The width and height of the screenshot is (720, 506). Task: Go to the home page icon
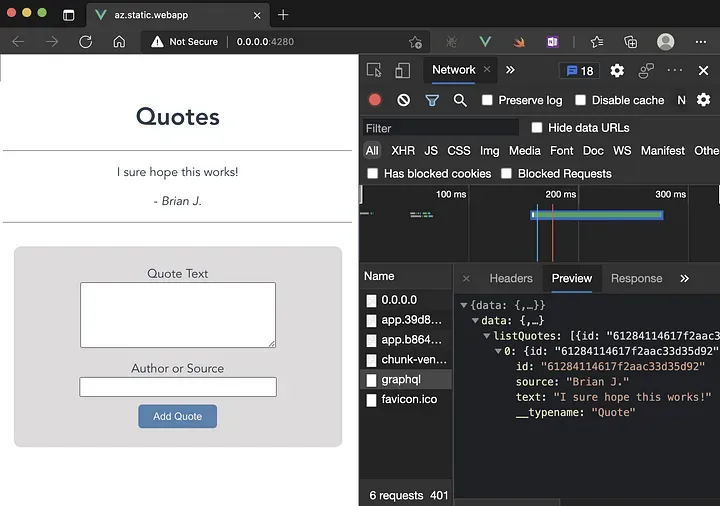(x=119, y=42)
